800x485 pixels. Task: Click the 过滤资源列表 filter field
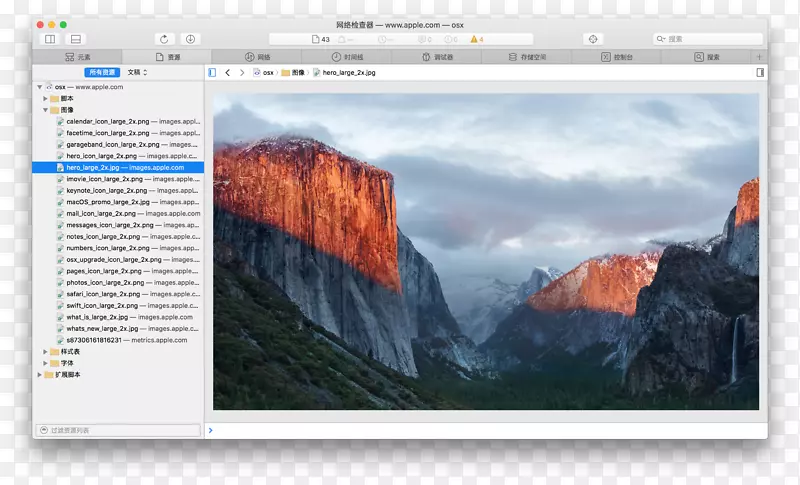click(118, 430)
